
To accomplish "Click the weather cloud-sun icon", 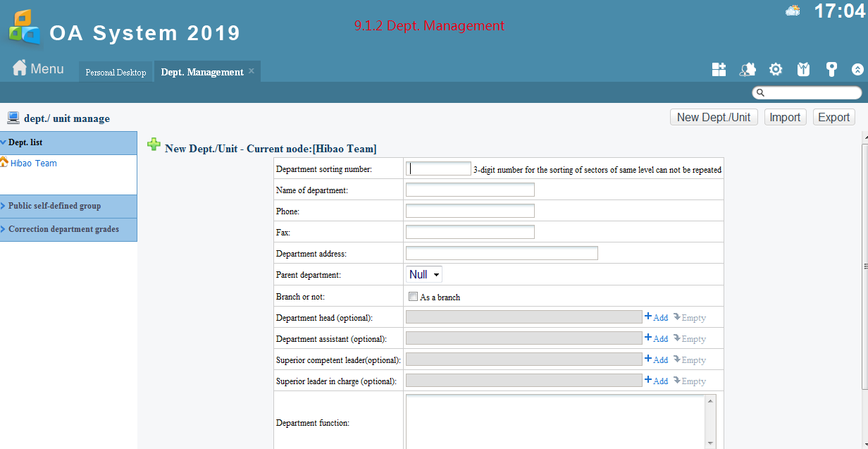I will pyautogui.click(x=793, y=11).
